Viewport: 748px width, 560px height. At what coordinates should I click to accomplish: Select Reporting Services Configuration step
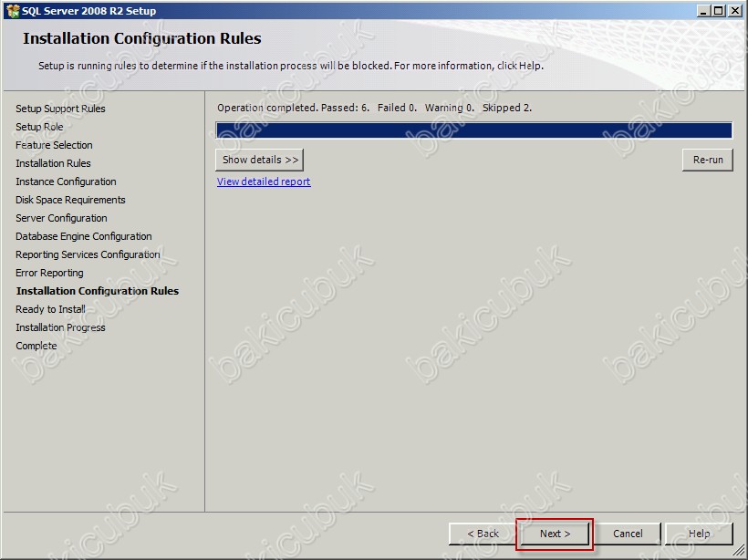tap(88, 254)
